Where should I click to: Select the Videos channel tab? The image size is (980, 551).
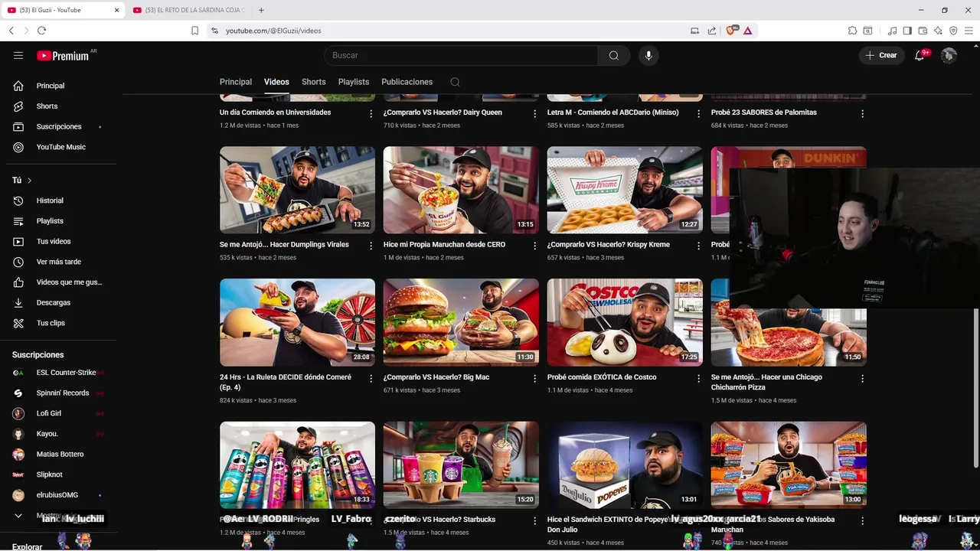(x=276, y=82)
